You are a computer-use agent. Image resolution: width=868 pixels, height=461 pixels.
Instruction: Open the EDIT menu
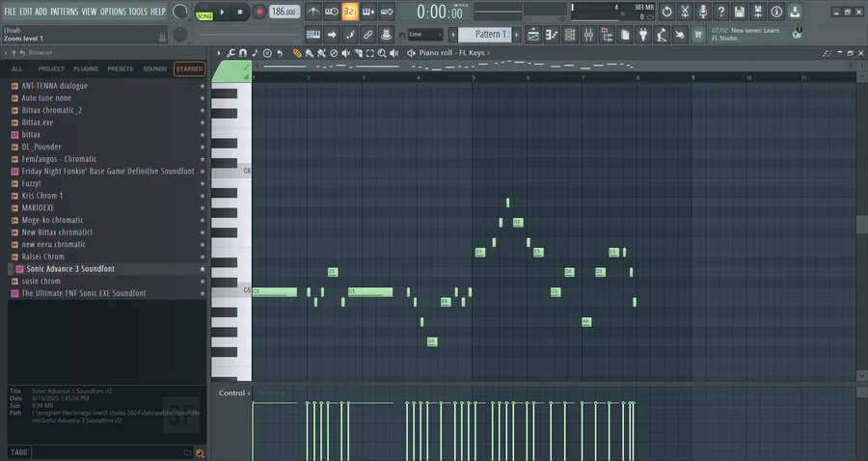click(25, 12)
